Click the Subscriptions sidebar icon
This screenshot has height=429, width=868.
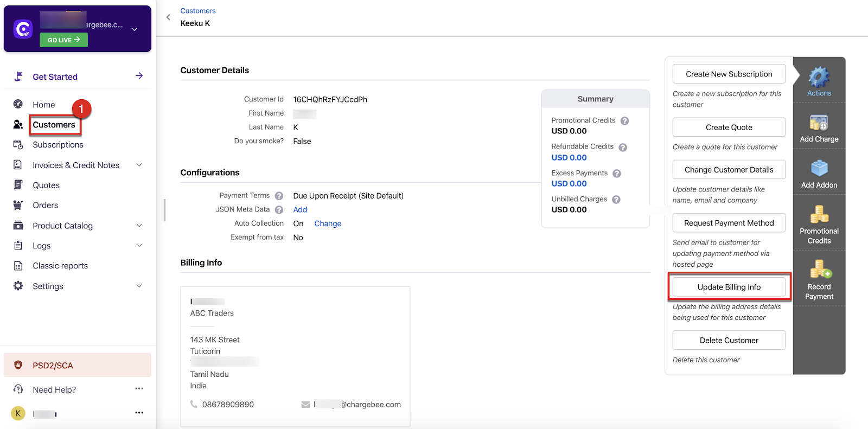click(18, 145)
